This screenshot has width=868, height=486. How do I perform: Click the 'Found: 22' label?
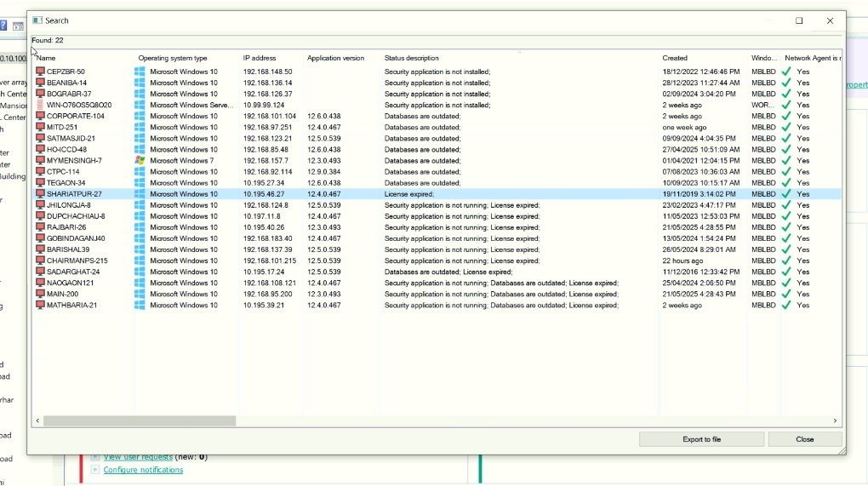pyautogui.click(x=48, y=40)
